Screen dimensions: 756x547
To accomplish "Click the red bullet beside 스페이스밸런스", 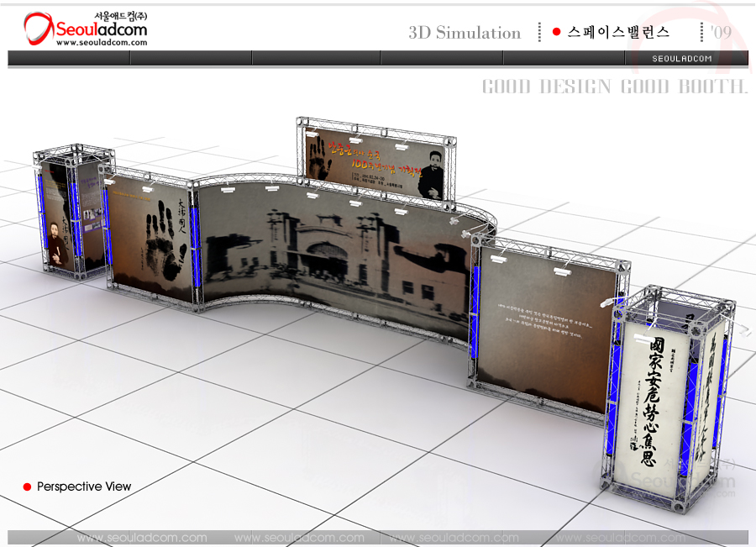I will pyautogui.click(x=556, y=32).
